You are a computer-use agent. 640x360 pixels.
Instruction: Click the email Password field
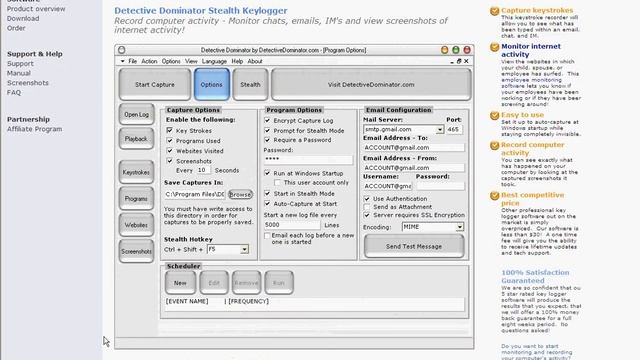[440, 186]
